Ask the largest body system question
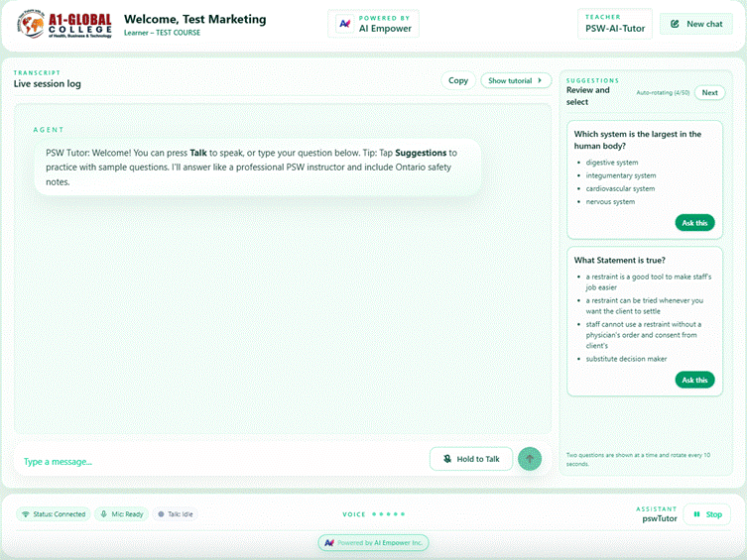The height and width of the screenshot is (560, 747). click(694, 223)
